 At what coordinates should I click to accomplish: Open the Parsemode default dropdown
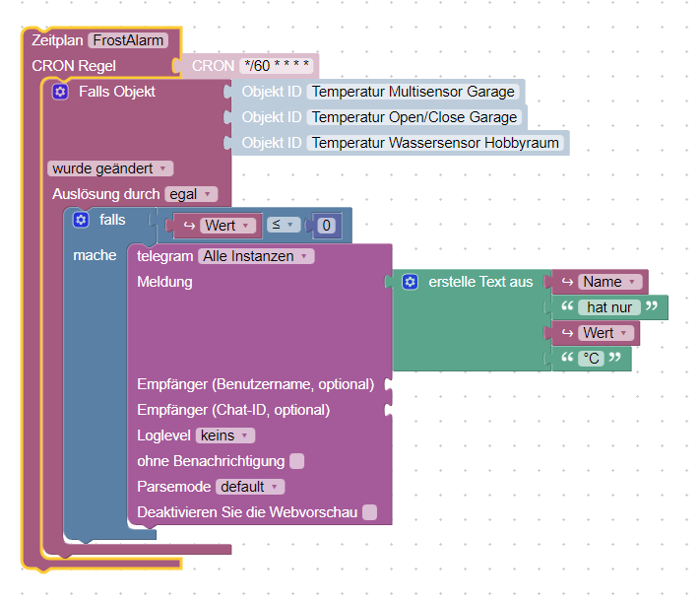[250, 487]
